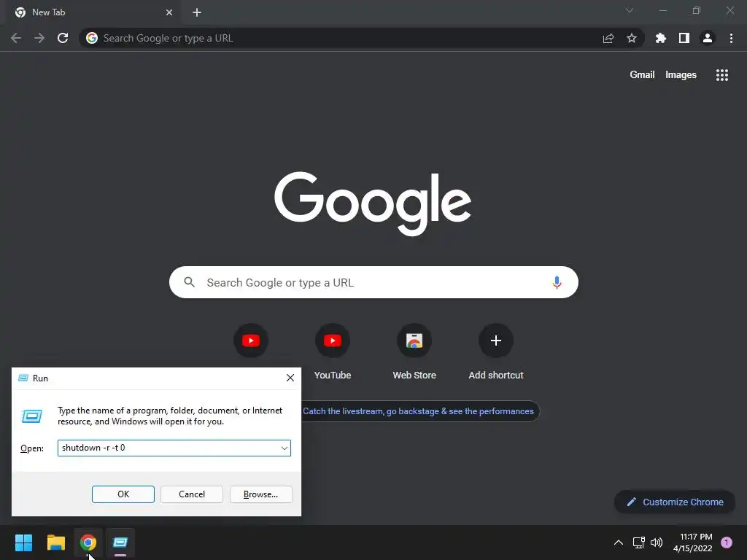
Task: Open the notification badge showing 1
Action: (727, 542)
